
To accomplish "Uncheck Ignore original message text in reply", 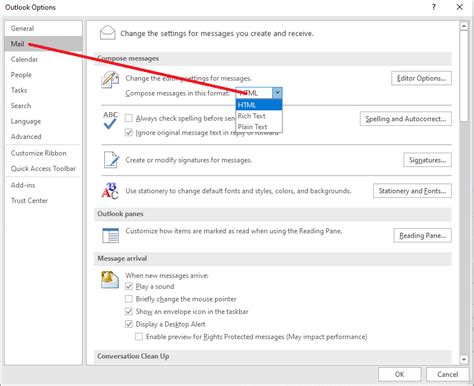I will [x=129, y=132].
